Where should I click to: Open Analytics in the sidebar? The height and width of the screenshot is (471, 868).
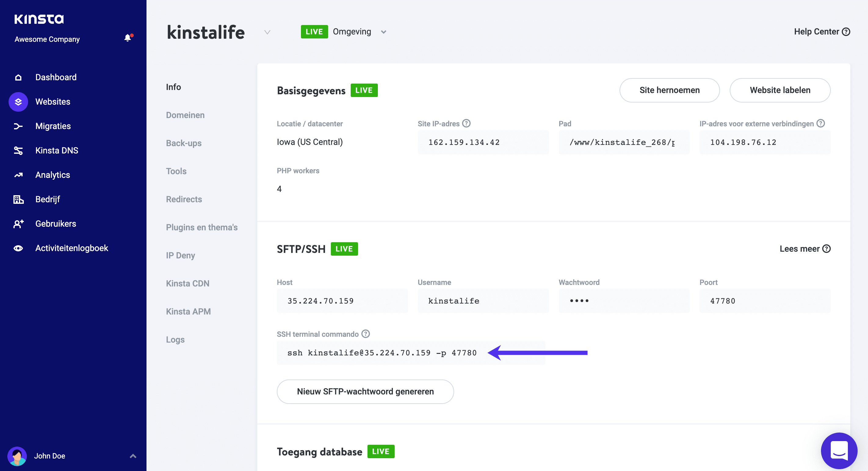point(53,175)
